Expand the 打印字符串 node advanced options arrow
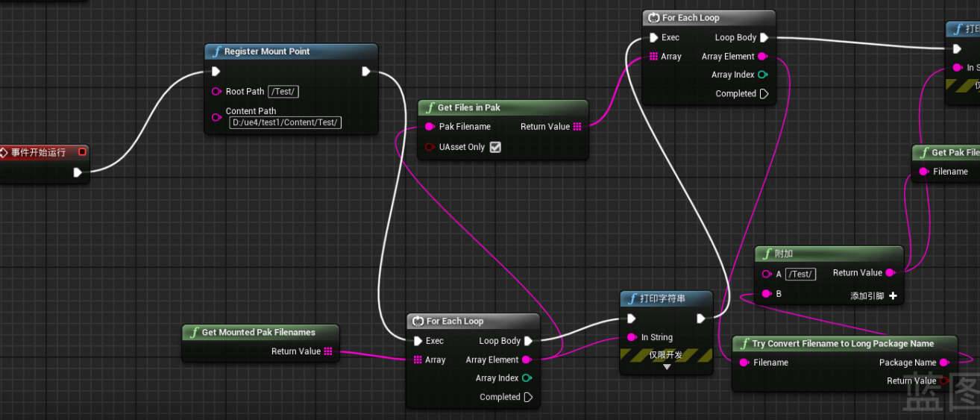 tap(667, 367)
